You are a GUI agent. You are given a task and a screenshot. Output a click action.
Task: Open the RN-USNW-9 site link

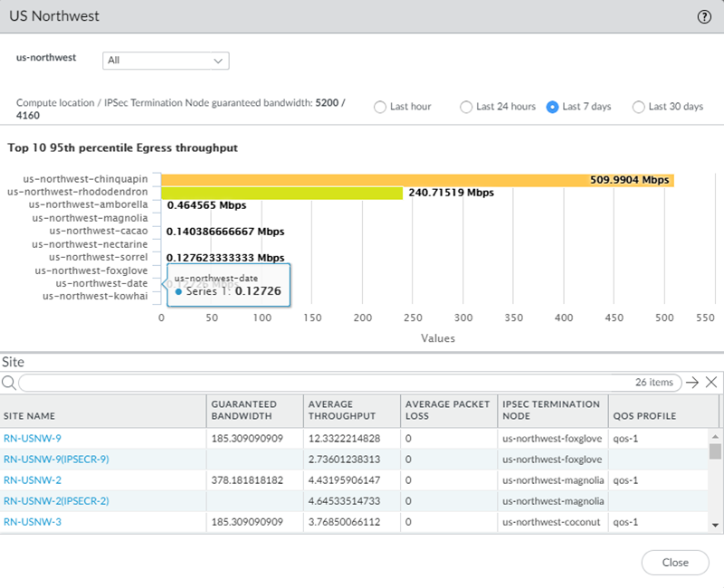33,438
